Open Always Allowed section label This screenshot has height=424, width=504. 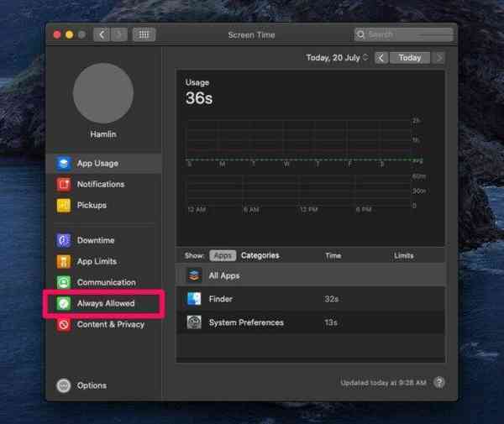tap(106, 303)
